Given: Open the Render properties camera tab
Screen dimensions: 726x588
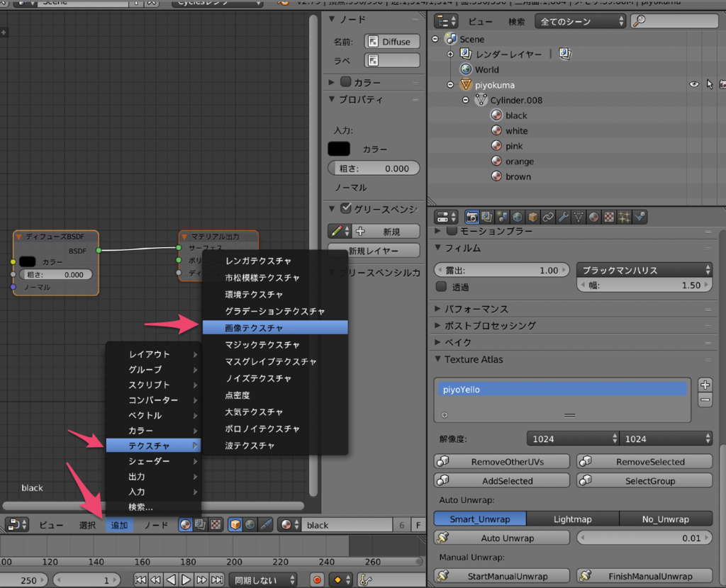Looking at the screenshot, I should tap(471, 217).
